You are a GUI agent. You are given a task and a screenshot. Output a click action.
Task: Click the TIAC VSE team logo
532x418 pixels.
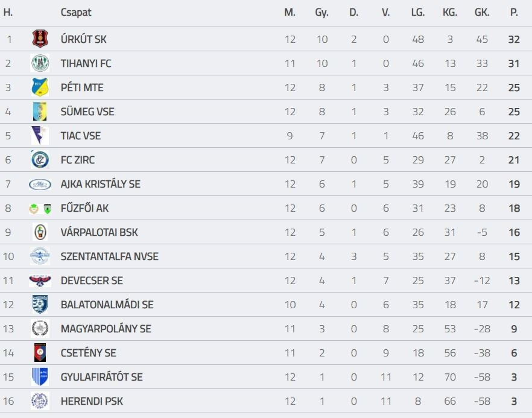pos(40,136)
